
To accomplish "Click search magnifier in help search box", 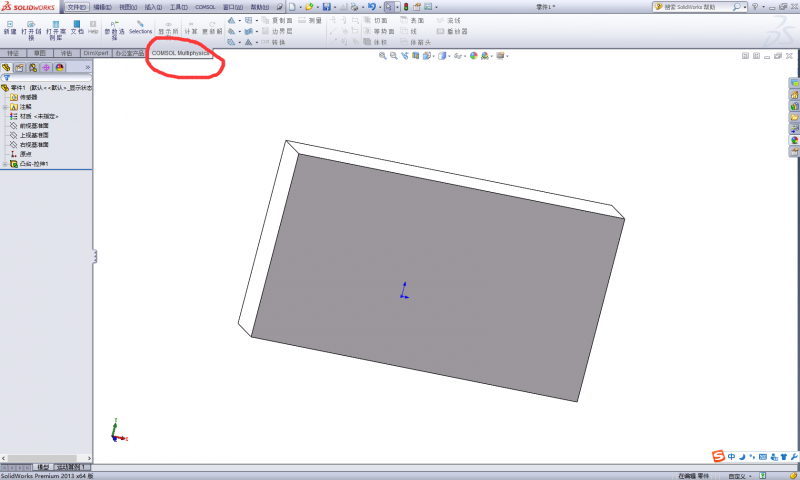I will point(736,7).
